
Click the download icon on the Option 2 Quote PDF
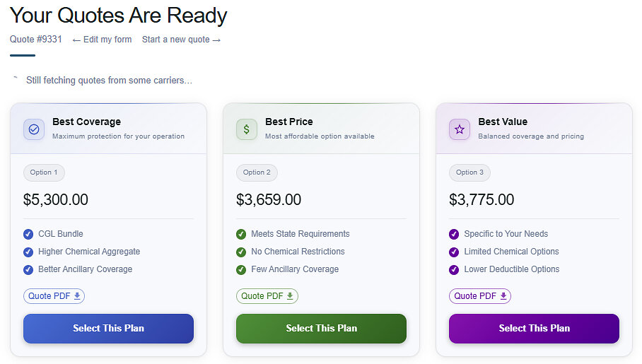pos(290,295)
